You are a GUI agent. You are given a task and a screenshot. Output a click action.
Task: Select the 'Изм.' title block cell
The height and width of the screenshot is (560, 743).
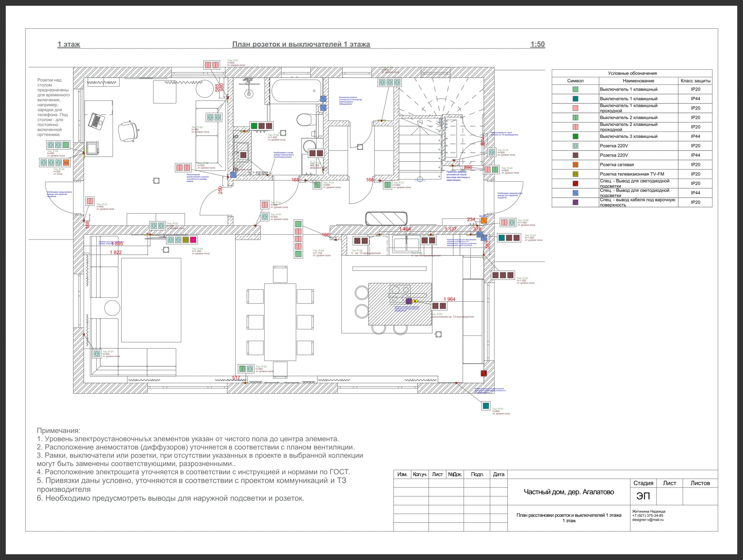[402, 474]
